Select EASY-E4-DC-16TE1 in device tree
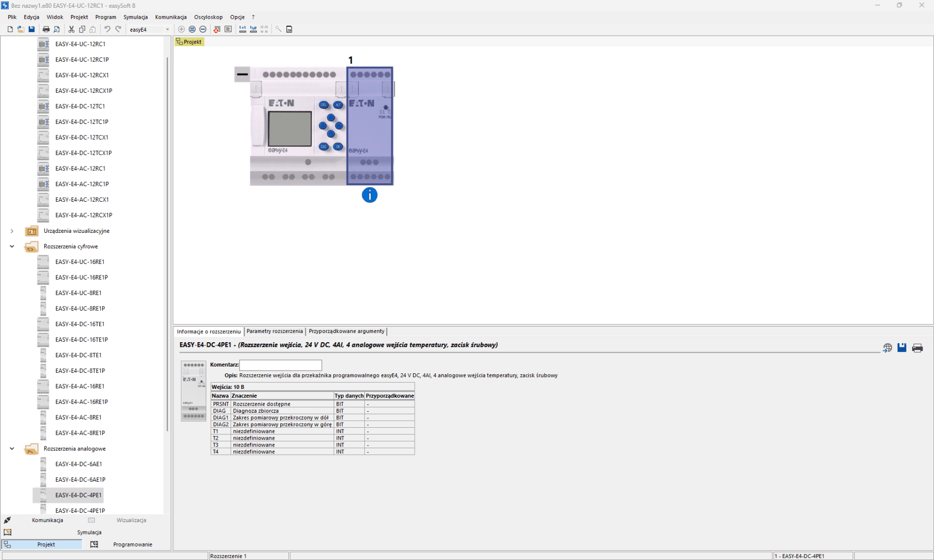The width and height of the screenshot is (934, 560). pyautogui.click(x=80, y=324)
